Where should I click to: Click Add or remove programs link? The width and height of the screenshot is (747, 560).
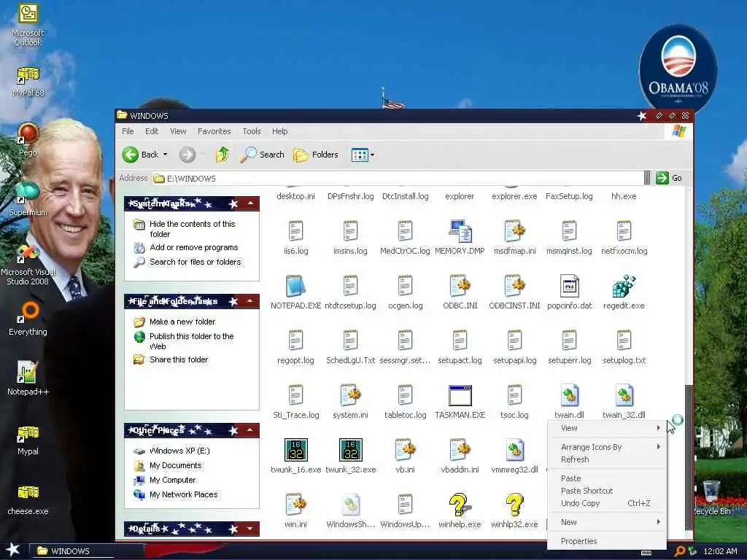[x=193, y=247]
